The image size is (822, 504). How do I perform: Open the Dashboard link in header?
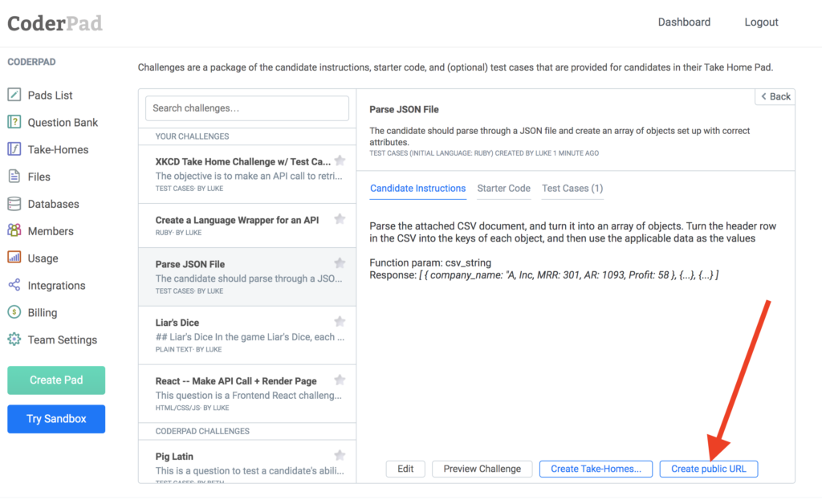click(684, 22)
